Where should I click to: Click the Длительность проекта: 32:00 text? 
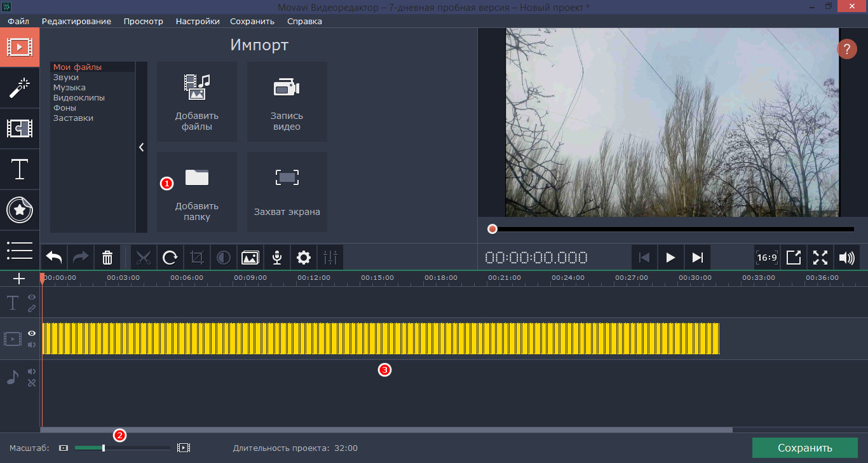[295, 448]
